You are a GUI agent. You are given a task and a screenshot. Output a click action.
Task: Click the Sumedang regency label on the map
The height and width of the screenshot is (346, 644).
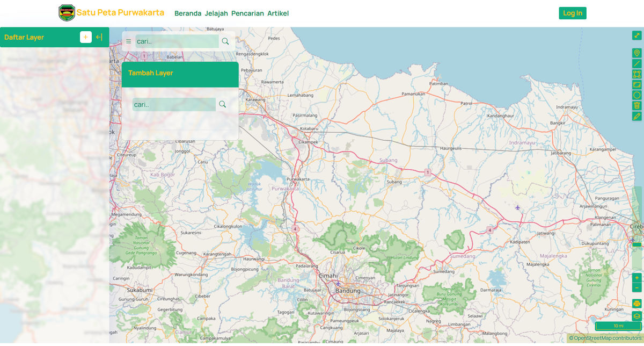pos(463,256)
